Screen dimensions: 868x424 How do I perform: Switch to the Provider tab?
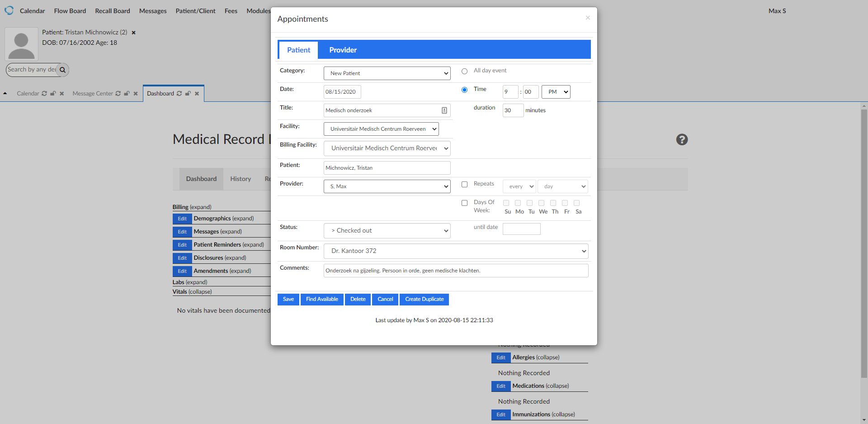[343, 50]
